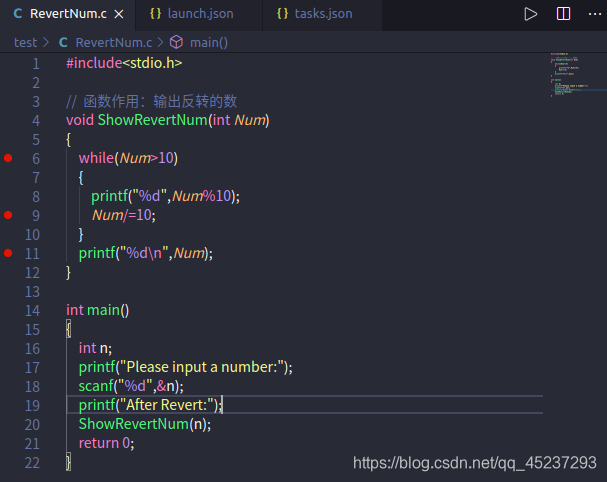Select line number 14 in gutter
Viewport: 607px width, 482px height.
point(32,310)
